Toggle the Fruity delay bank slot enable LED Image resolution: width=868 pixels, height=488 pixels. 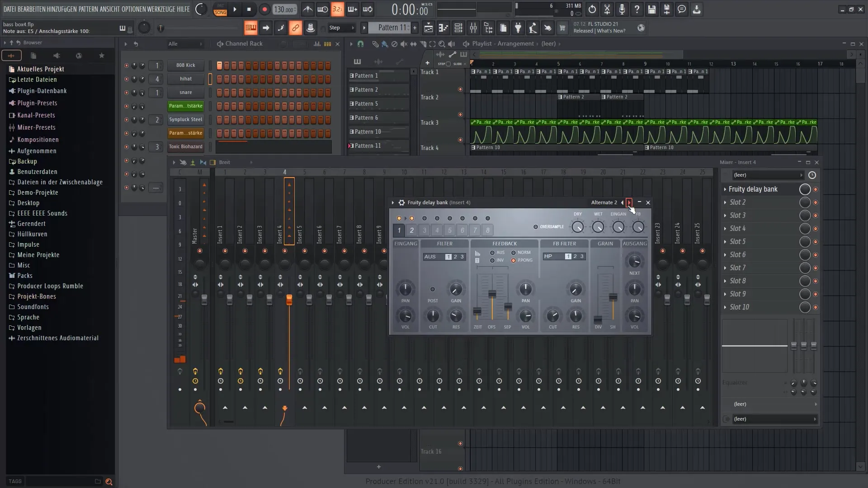816,189
